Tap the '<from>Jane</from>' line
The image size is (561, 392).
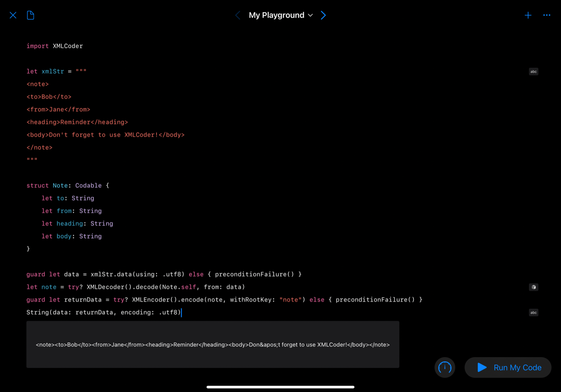(x=58, y=109)
